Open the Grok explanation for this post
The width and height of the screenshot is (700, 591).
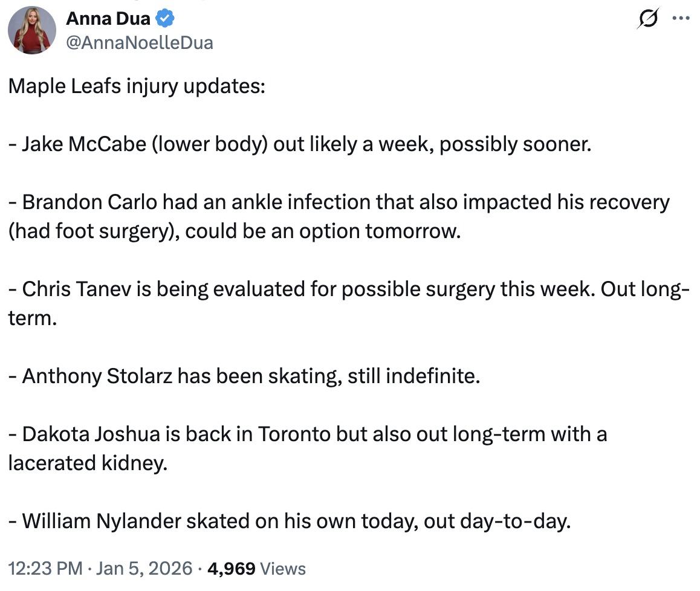click(647, 18)
